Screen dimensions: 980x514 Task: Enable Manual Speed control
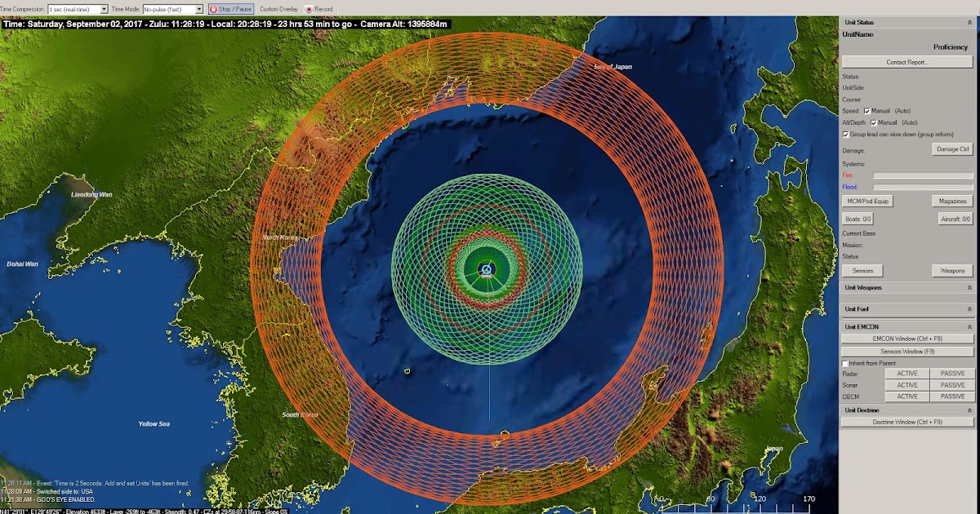(x=866, y=111)
